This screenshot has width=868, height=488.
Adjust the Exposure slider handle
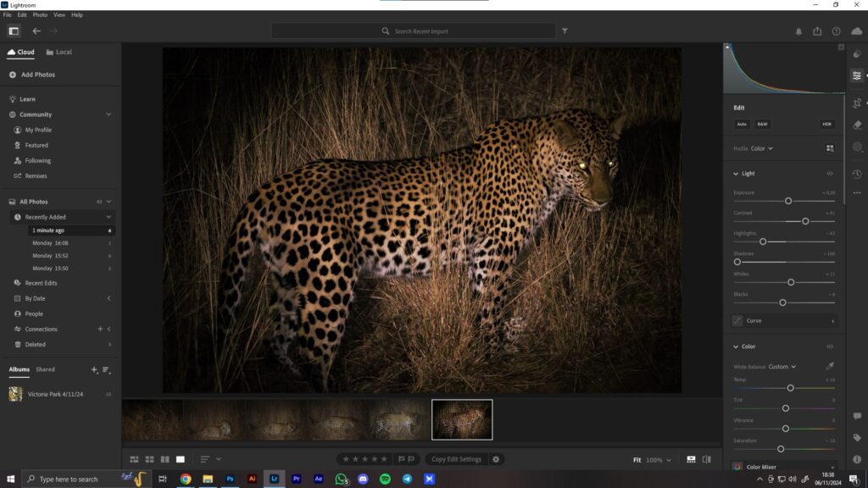(788, 201)
